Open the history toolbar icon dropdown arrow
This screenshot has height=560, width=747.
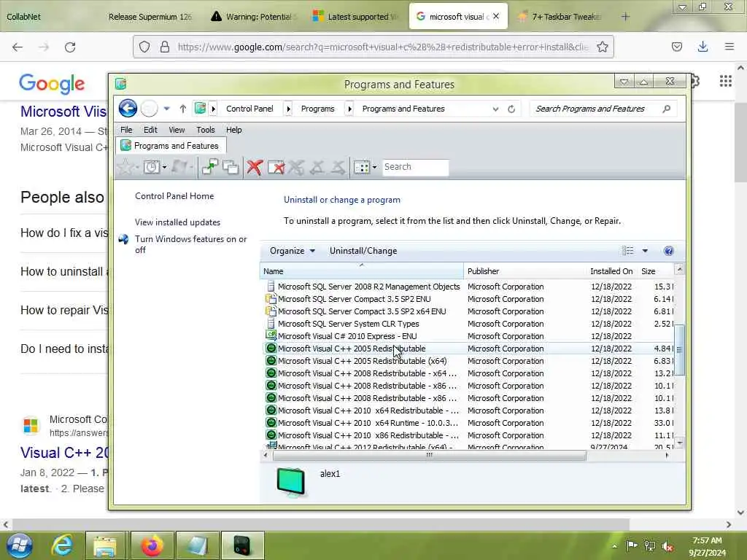[164, 167]
